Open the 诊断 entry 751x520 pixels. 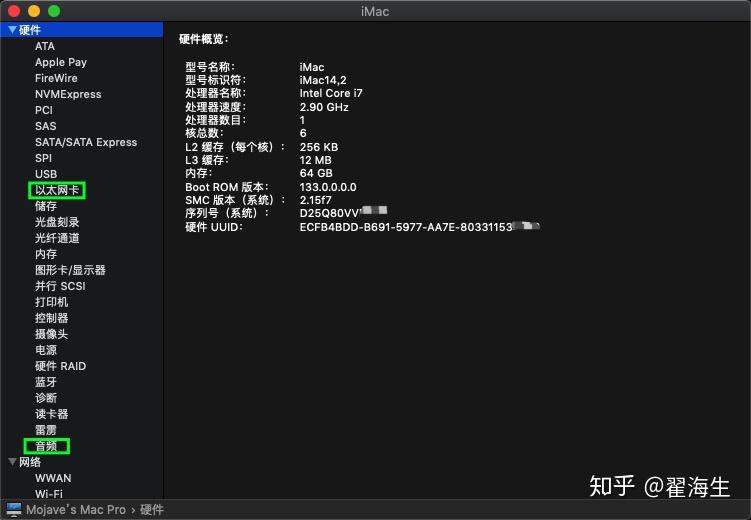click(46, 398)
